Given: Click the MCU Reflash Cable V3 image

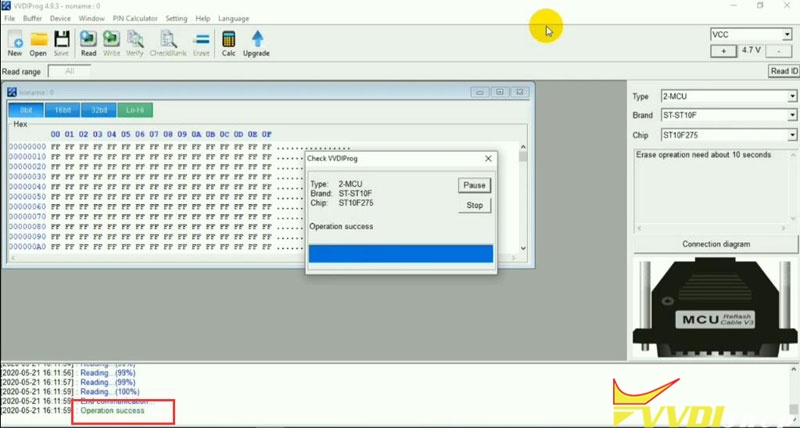Looking at the screenshot, I should (715, 308).
